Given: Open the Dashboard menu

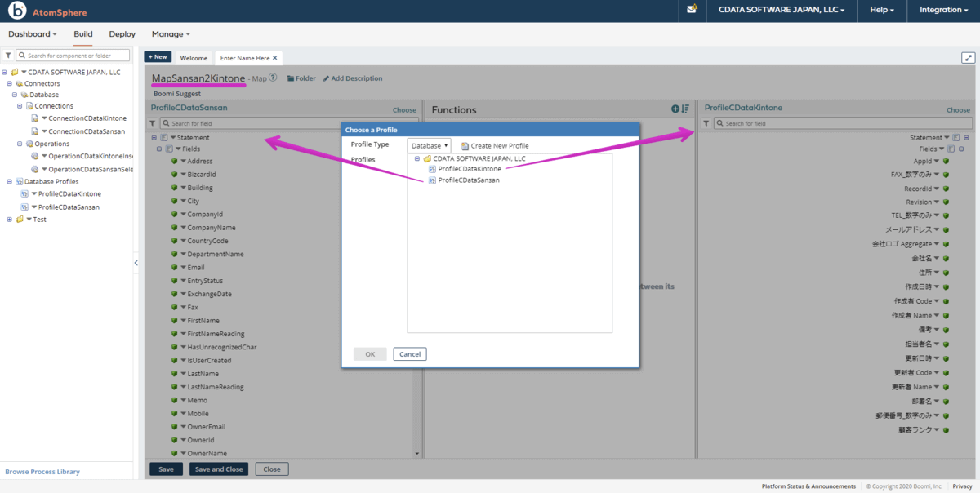Looking at the screenshot, I should [x=33, y=34].
